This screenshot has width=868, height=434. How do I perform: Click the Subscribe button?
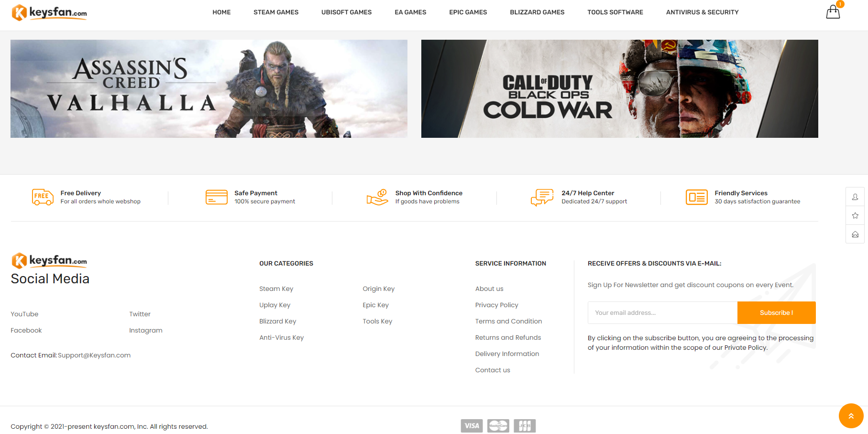(777, 313)
